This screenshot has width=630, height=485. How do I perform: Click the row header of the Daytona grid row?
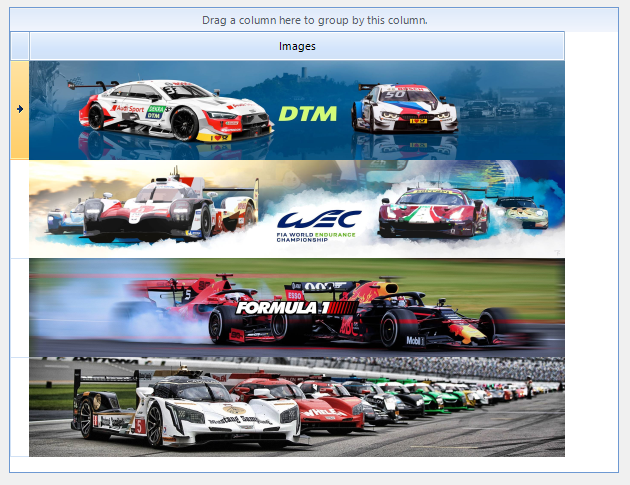tap(20, 407)
